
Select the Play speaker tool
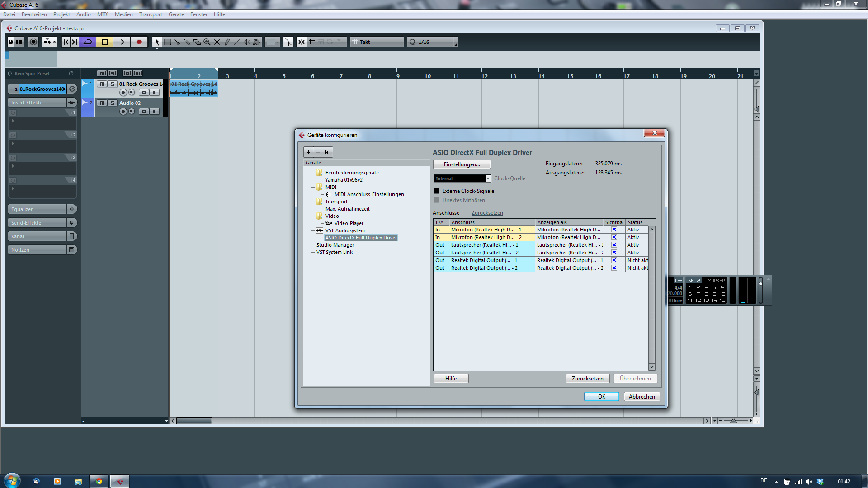pos(247,42)
